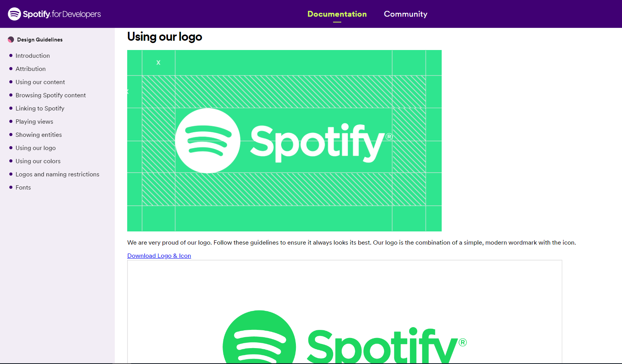Open the Community tab

[406, 14]
